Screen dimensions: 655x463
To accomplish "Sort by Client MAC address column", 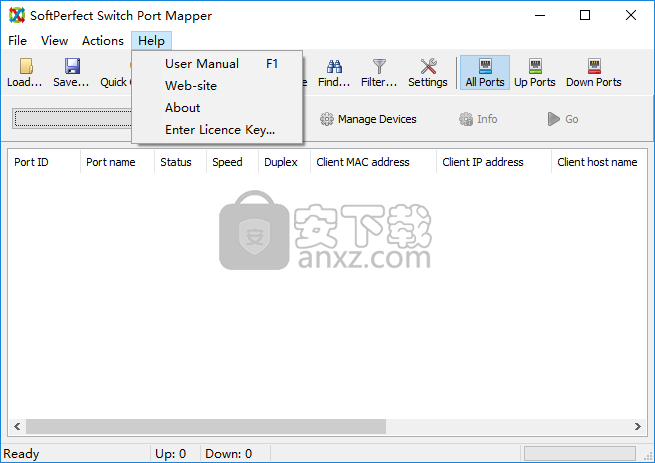I will pyautogui.click(x=373, y=162).
